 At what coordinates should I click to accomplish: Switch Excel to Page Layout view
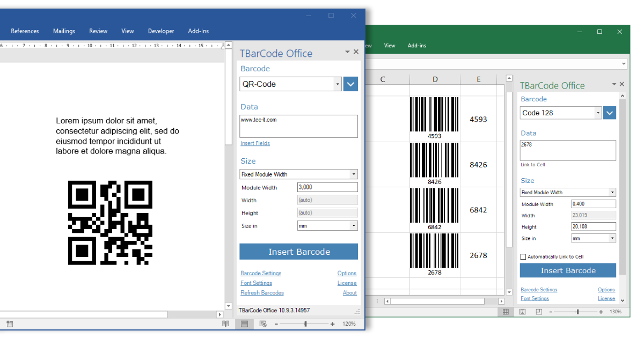coord(522,311)
